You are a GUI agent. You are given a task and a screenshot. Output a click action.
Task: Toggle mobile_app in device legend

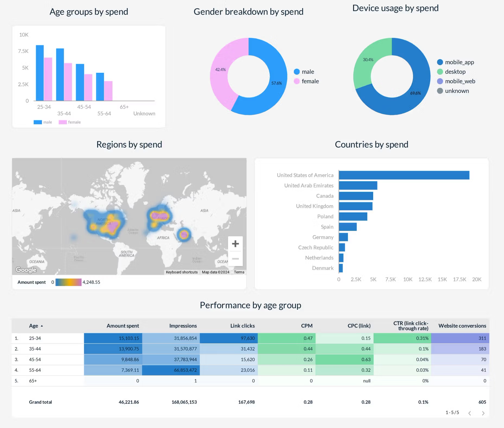click(456, 62)
